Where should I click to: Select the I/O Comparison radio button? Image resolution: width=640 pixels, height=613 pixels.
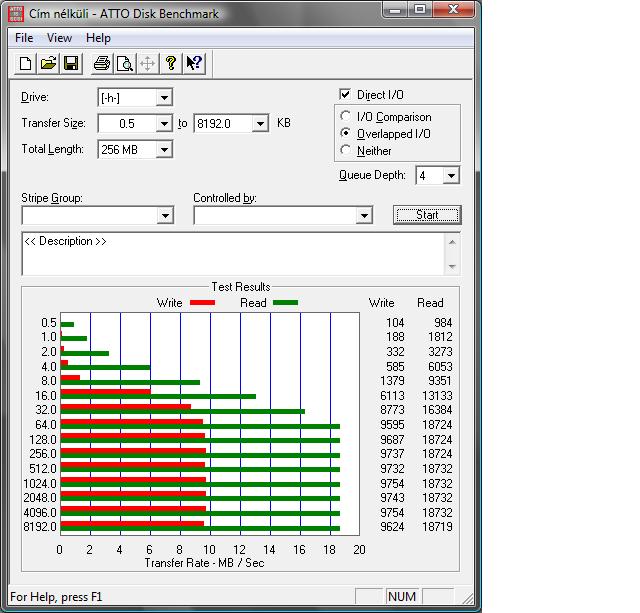(345, 116)
